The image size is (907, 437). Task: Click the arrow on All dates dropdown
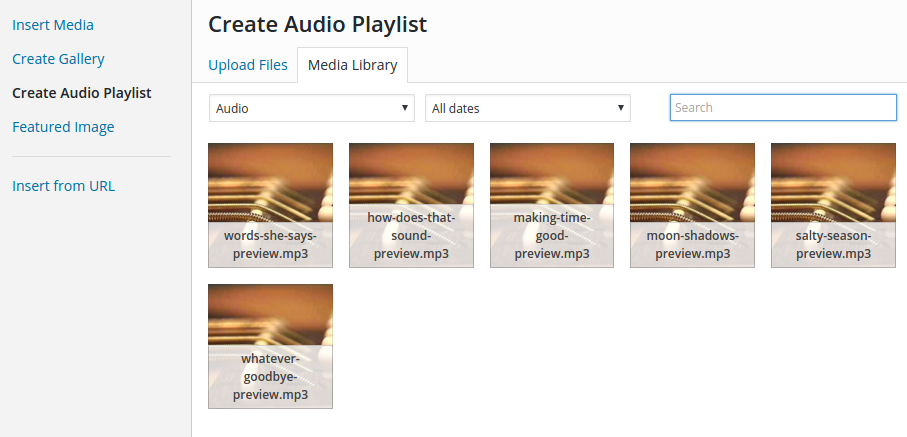621,108
